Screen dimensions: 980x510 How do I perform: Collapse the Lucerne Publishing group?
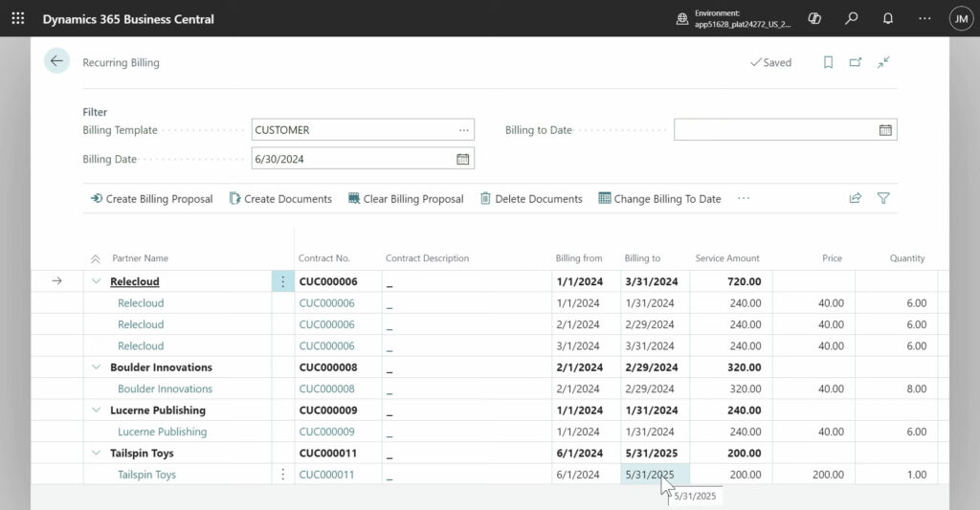point(96,410)
